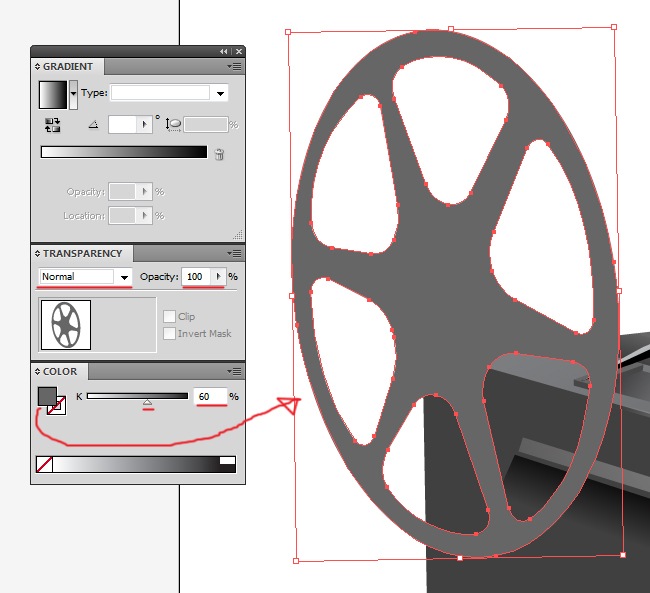
Task: Click the Gradient panel corner grip
Action: [x=238, y=236]
